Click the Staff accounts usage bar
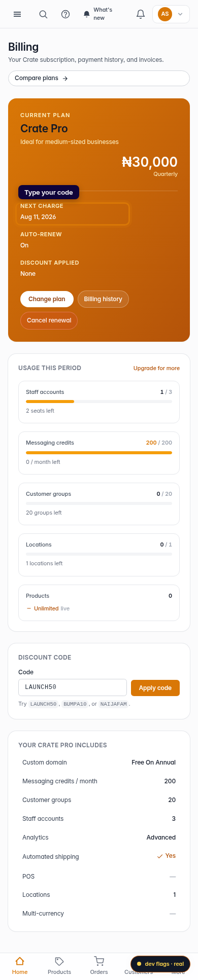 pos(99,402)
